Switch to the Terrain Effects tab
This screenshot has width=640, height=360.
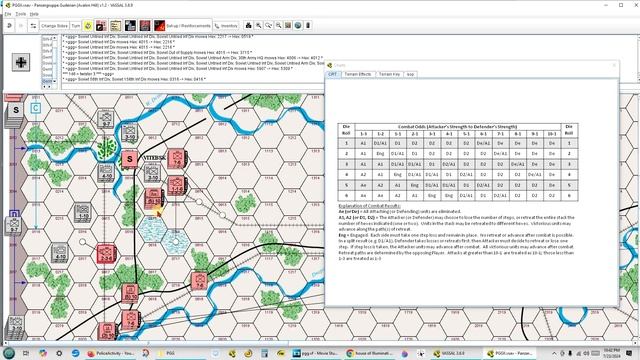(x=358, y=74)
